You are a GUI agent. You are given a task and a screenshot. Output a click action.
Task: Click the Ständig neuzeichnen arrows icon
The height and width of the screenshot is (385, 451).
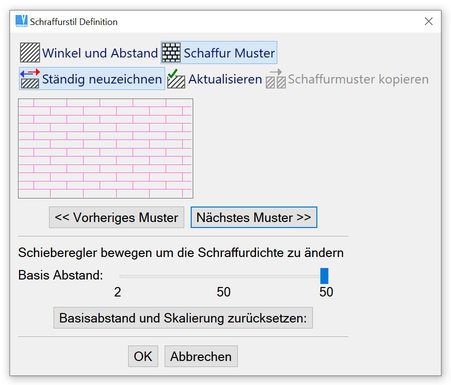pos(30,79)
